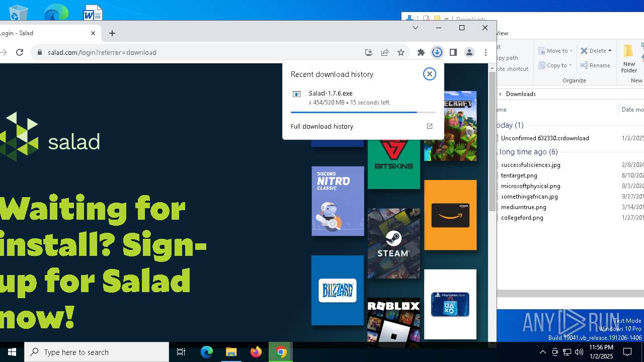This screenshot has height=362, width=644.
Task: Open the Chrome side panel
Action: pos(453,52)
